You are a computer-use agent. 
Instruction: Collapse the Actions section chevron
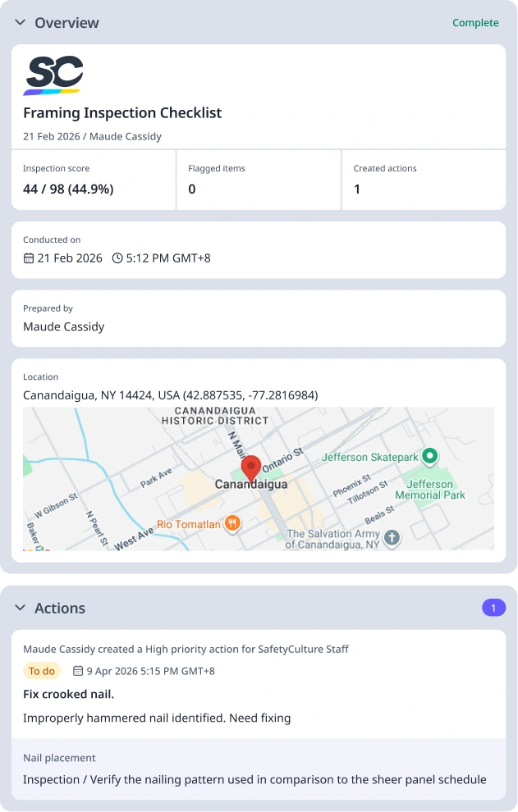point(21,608)
